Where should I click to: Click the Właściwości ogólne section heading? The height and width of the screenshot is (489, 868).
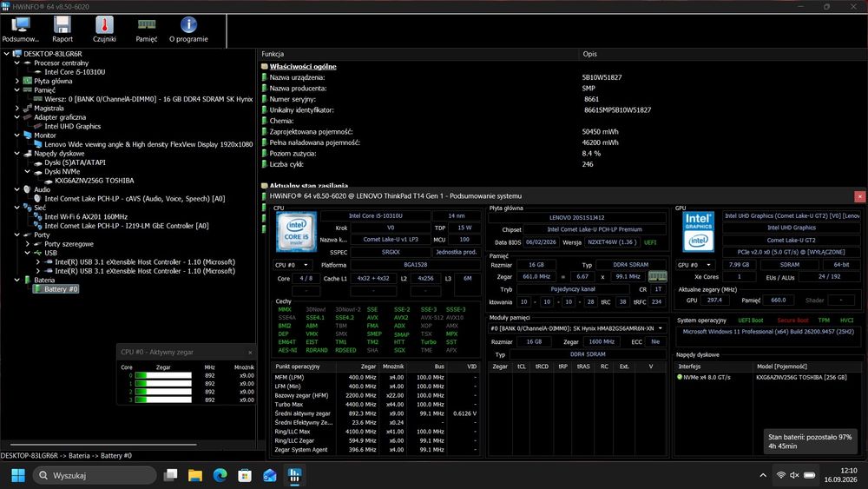[x=303, y=67]
